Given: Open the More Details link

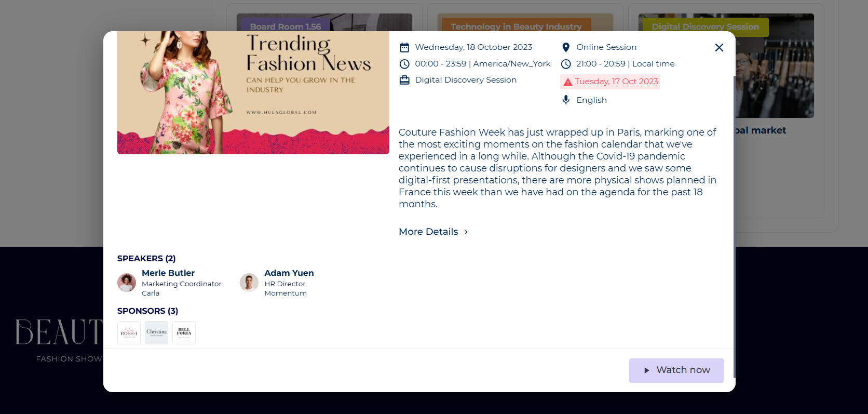Looking at the screenshot, I should pyautogui.click(x=433, y=232).
